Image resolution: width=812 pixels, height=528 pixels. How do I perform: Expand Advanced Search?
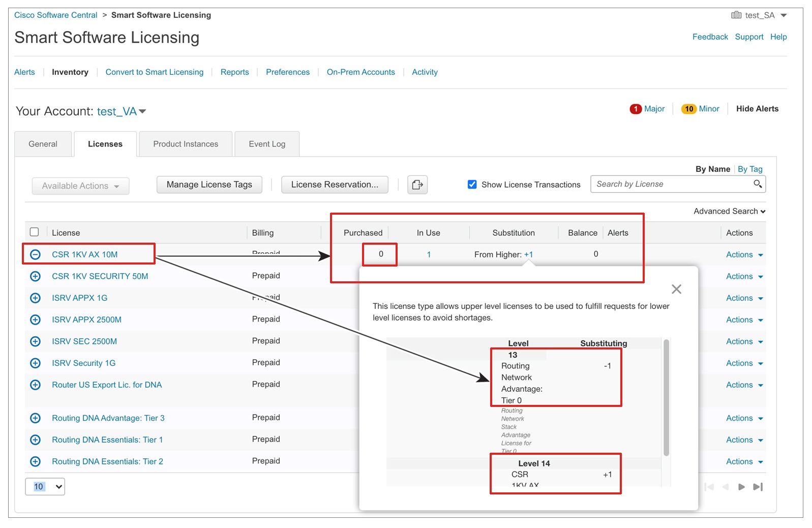(x=730, y=211)
